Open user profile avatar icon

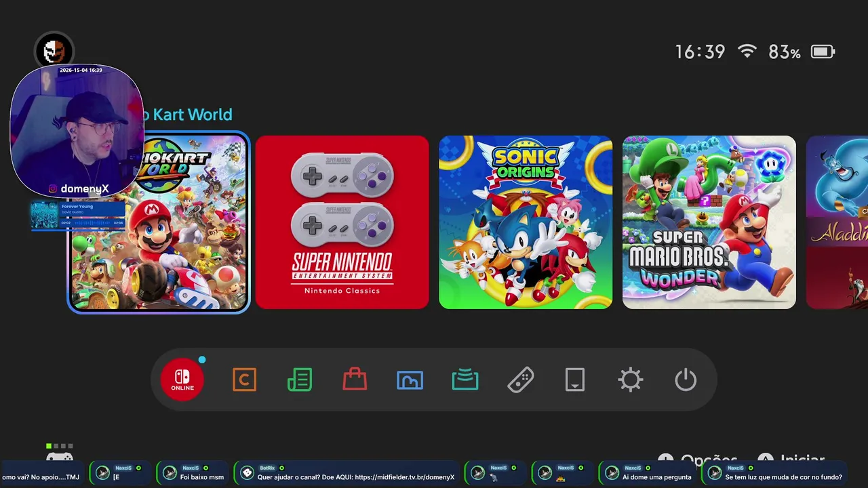pyautogui.click(x=54, y=52)
